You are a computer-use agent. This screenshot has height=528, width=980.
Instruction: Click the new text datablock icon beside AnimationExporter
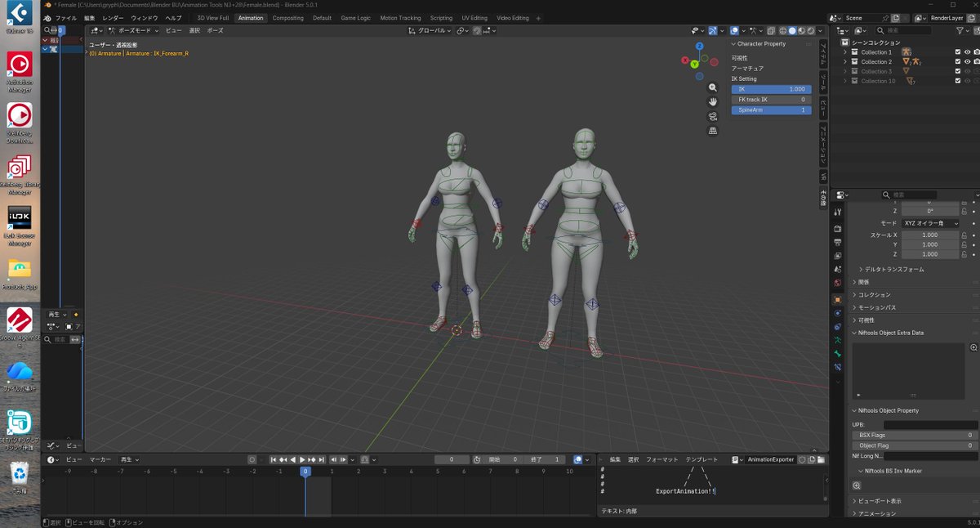pos(810,459)
